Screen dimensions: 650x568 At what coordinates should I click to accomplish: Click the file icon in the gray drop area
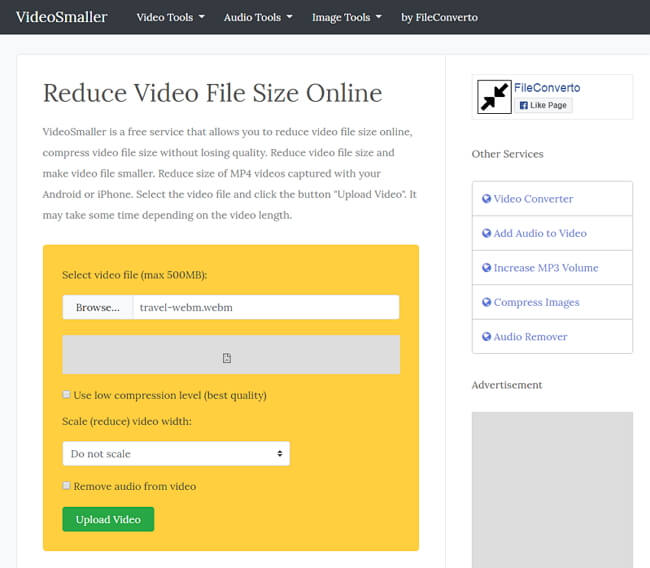click(227, 358)
